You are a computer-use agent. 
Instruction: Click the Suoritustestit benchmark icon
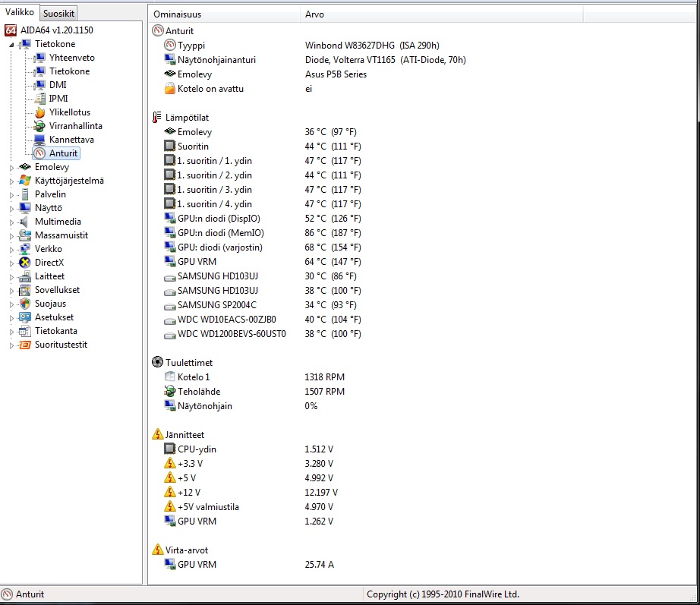[25, 345]
